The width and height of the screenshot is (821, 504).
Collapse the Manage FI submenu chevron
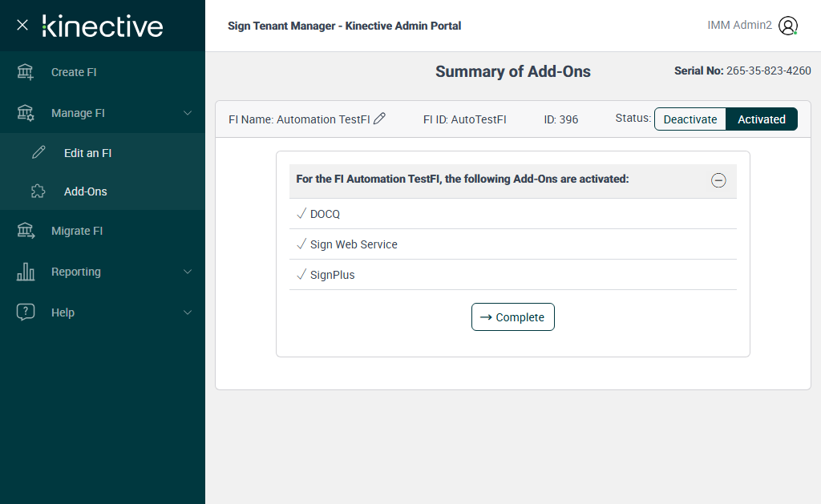tap(188, 113)
